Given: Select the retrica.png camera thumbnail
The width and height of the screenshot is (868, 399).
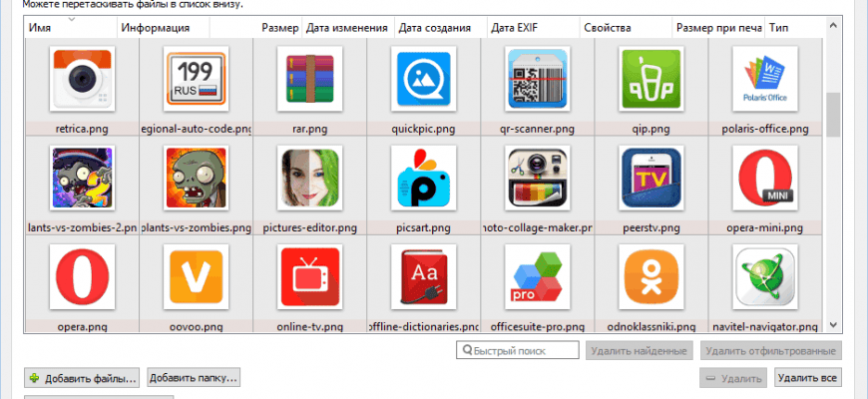Looking at the screenshot, I should pyautogui.click(x=82, y=79).
